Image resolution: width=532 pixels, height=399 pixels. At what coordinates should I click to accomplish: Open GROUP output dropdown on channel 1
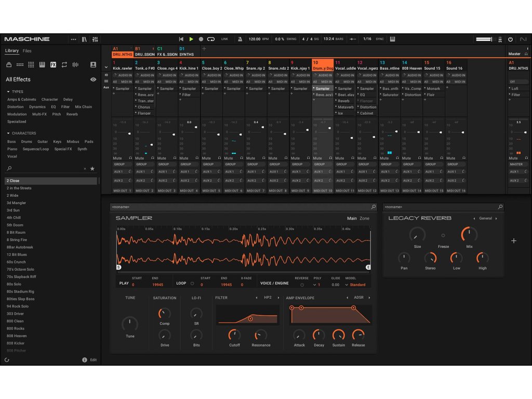[123, 164]
